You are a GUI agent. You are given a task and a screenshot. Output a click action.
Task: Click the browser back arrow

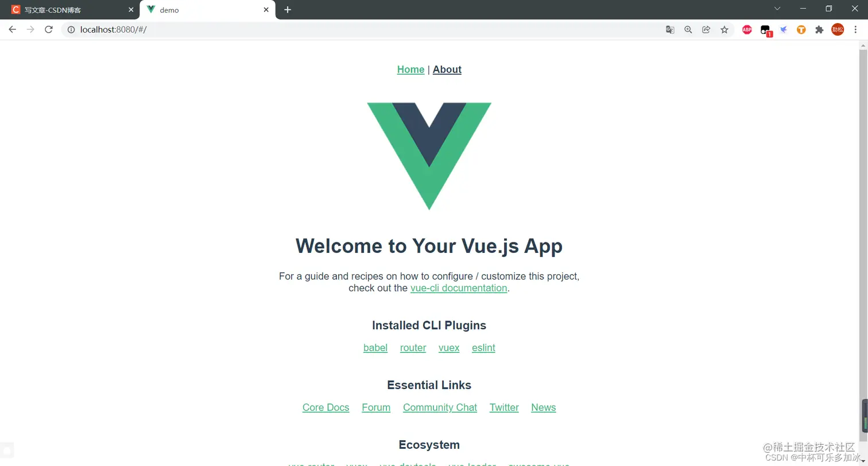click(12, 29)
